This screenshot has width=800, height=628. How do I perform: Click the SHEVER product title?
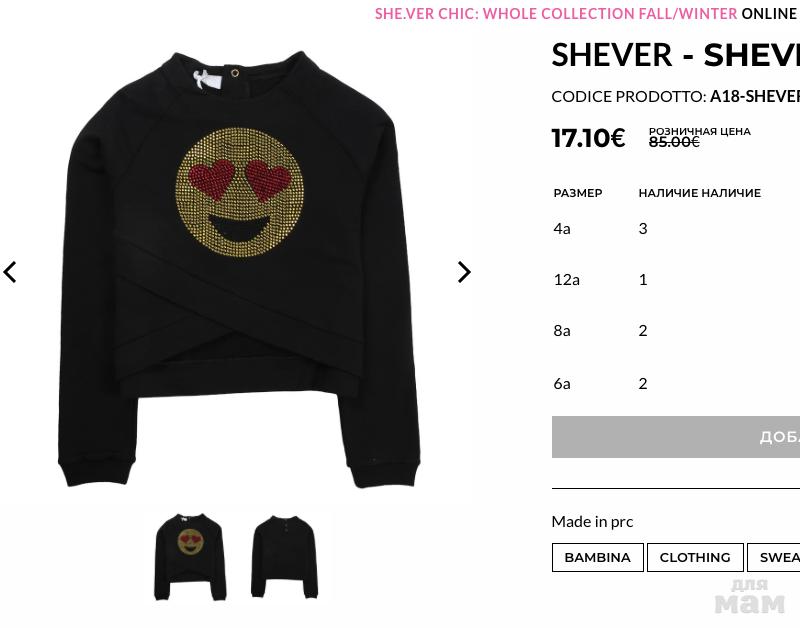[676, 55]
